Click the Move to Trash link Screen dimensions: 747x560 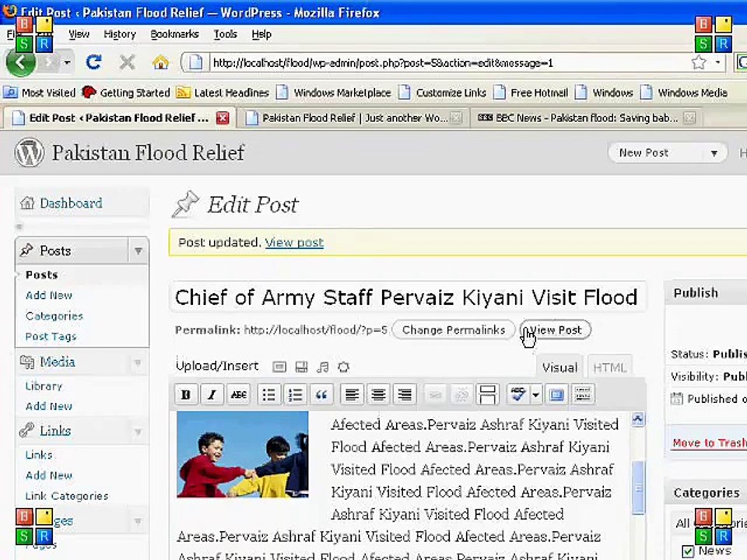(x=710, y=443)
